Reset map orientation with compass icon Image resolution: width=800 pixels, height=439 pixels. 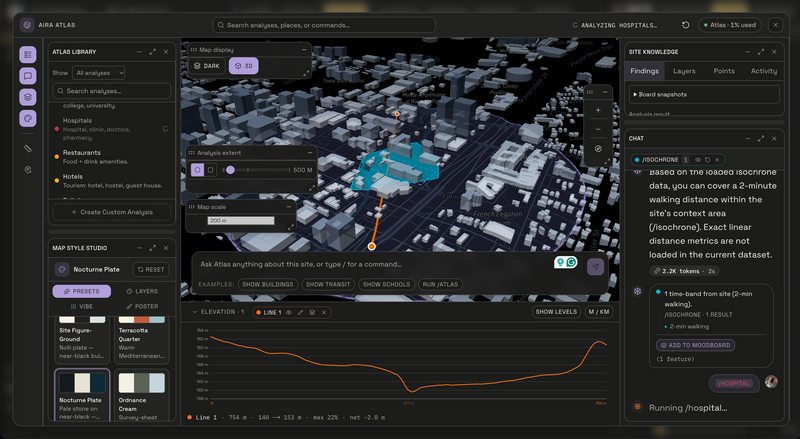click(x=598, y=149)
